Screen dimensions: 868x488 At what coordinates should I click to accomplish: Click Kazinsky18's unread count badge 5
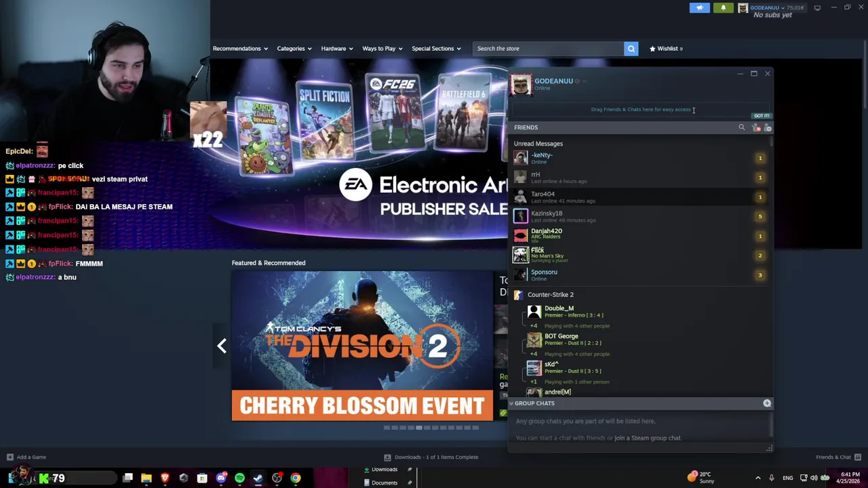point(760,216)
